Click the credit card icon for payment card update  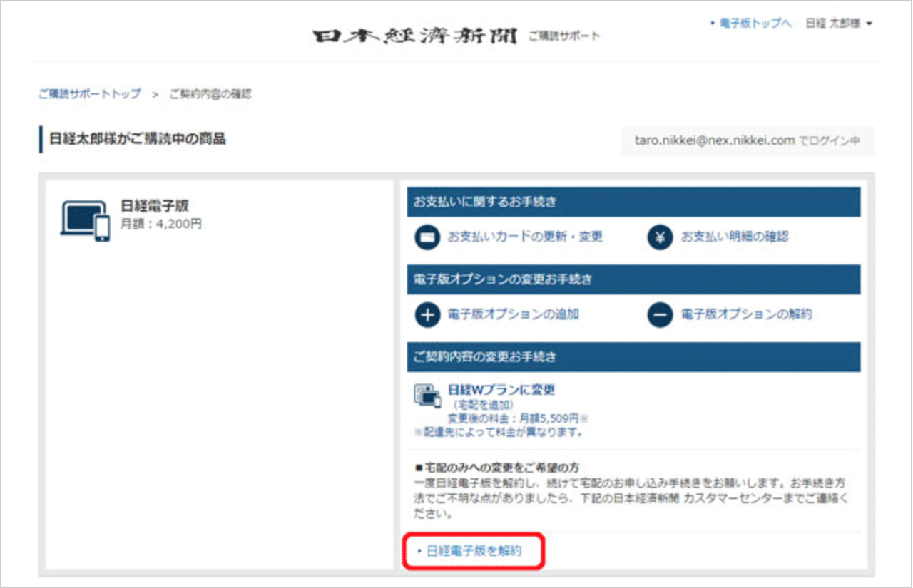[427, 237]
